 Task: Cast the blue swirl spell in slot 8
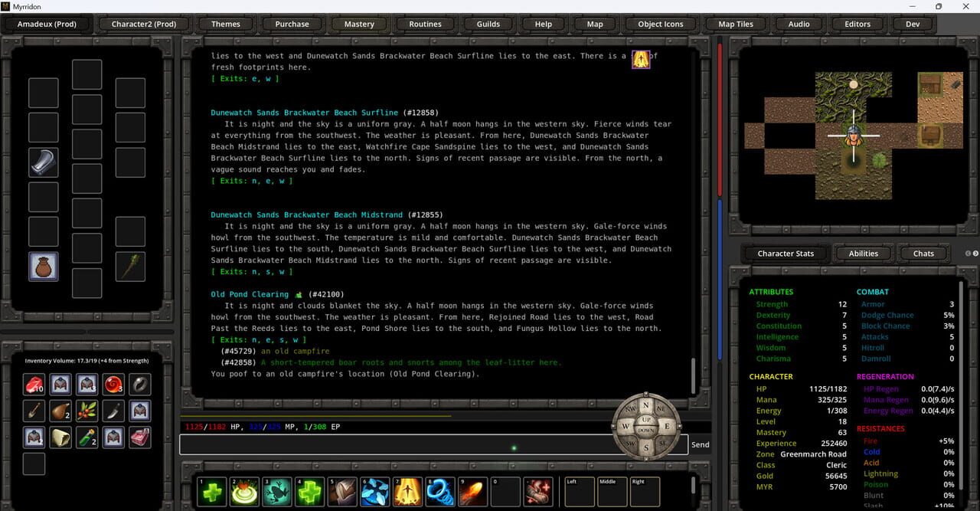coord(440,492)
